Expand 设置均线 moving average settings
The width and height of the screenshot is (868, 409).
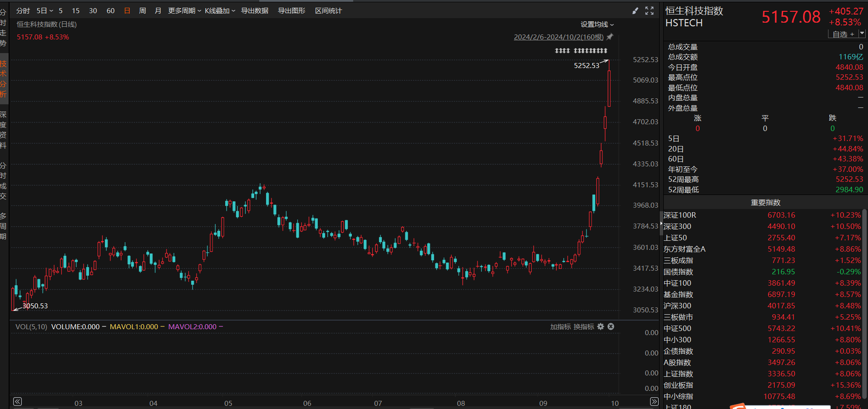tap(597, 24)
